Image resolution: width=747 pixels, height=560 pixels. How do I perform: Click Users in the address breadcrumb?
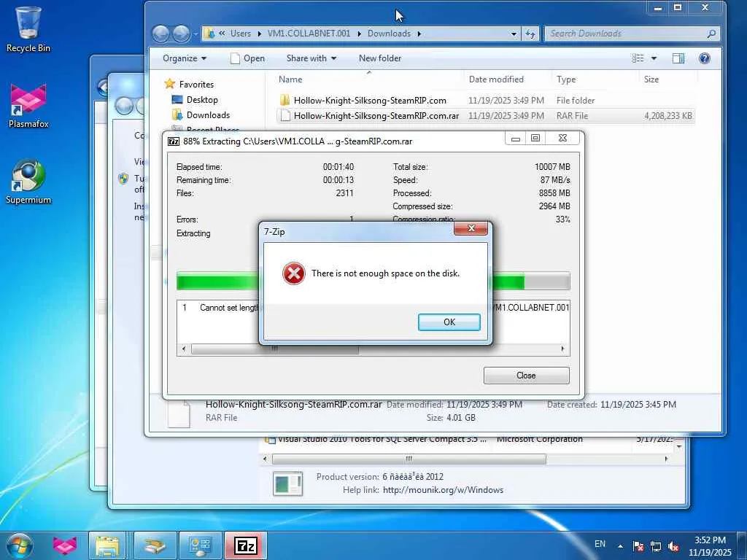pyautogui.click(x=241, y=34)
